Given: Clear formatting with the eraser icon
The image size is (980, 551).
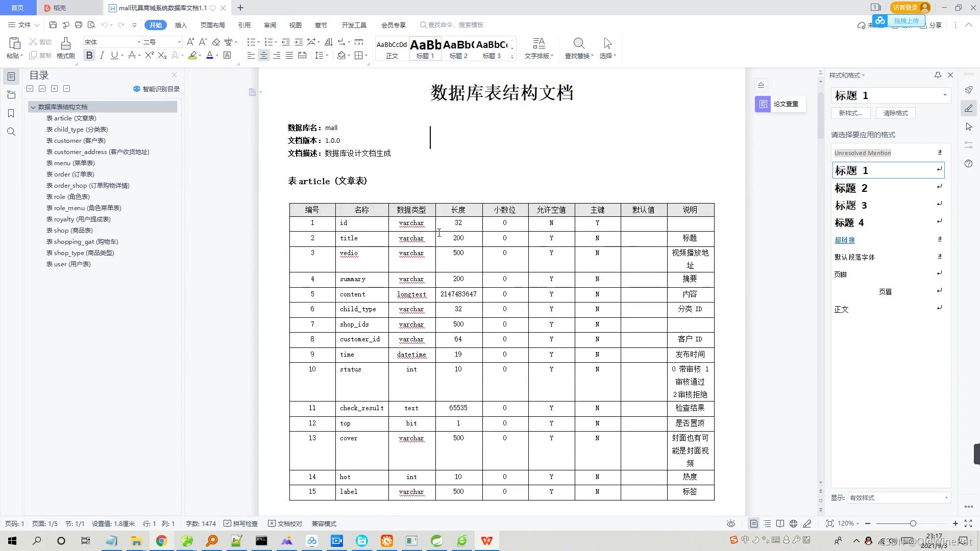Looking at the screenshot, I should click(216, 42).
